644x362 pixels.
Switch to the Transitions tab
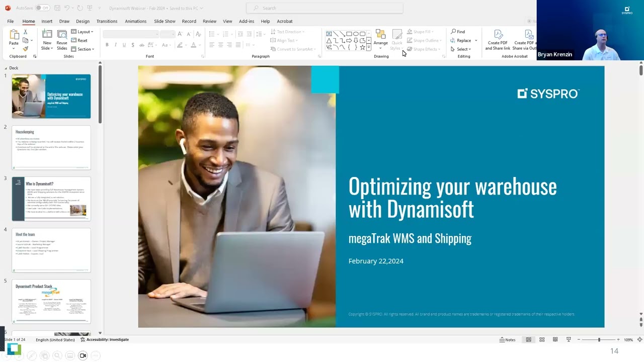[x=107, y=21]
